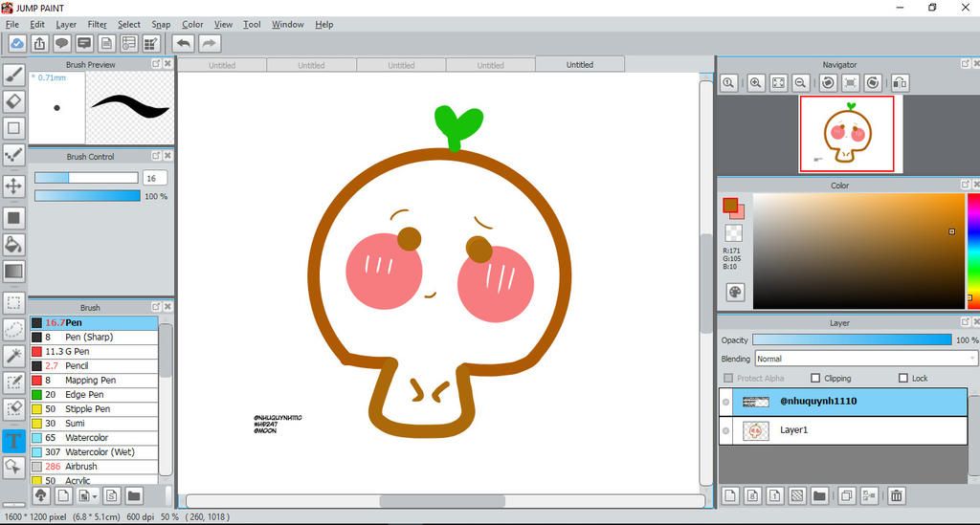Image resolution: width=980 pixels, height=525 pixels.
Task: Open the Select menu
Action: (x=129, y=24)
